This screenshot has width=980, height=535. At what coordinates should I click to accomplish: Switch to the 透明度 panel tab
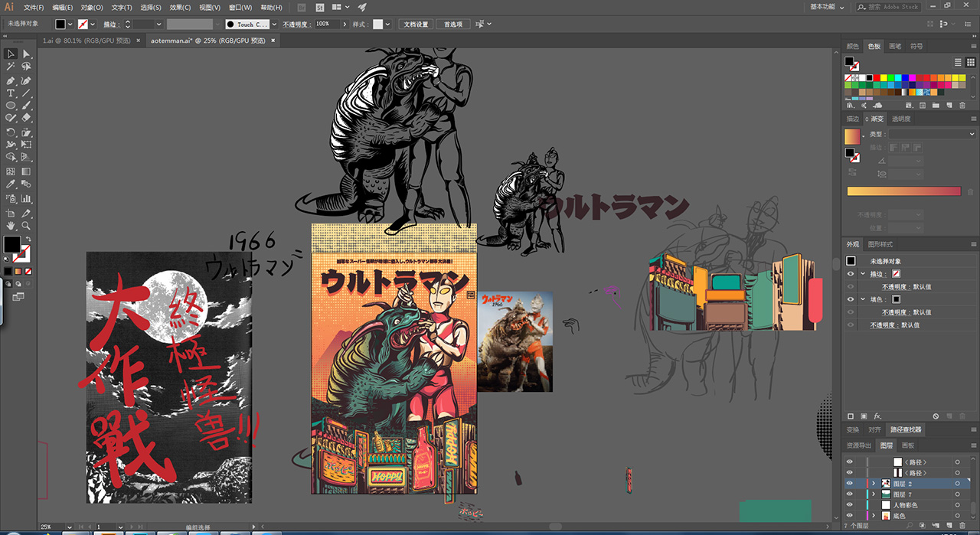902,119
